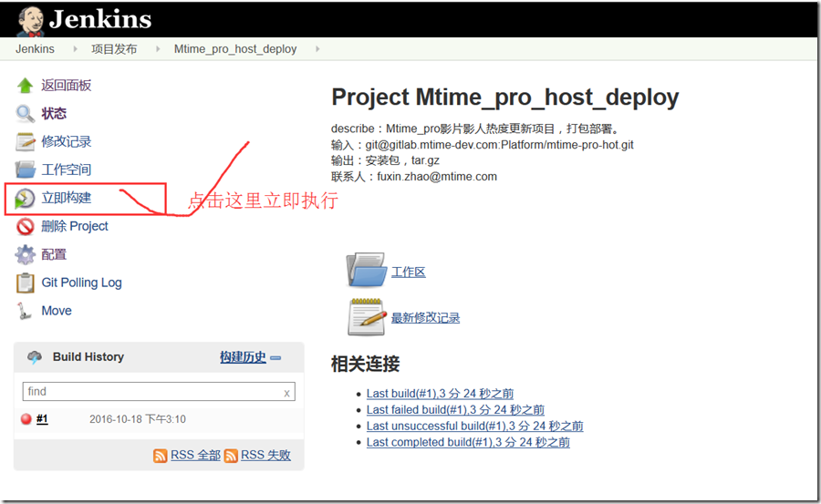Click the folder icon beside 工作空间
821x504 pixels.
point(25,170)
